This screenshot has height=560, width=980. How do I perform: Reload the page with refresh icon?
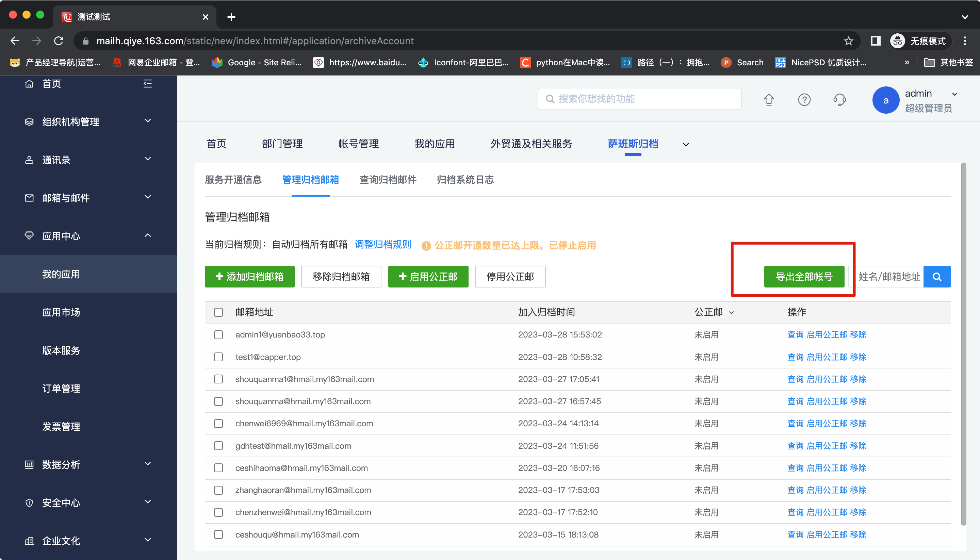coord(59,41)
